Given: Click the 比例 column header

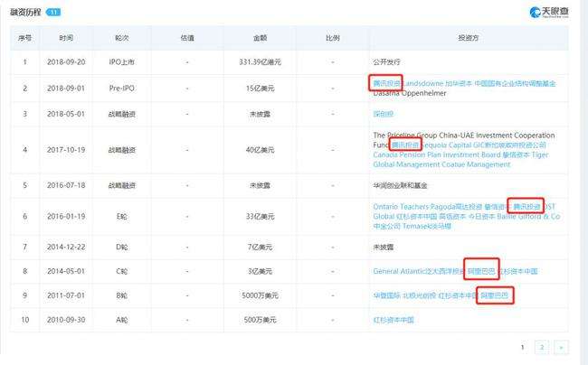Looking at the screenshot, I should pos(333,38).
